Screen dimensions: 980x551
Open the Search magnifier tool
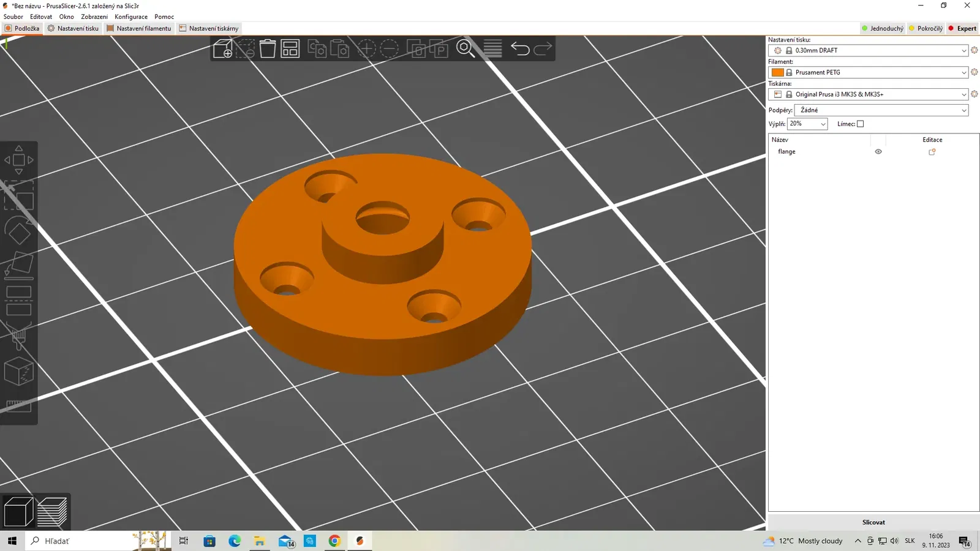pyautogui.click(x=466, y=48)
